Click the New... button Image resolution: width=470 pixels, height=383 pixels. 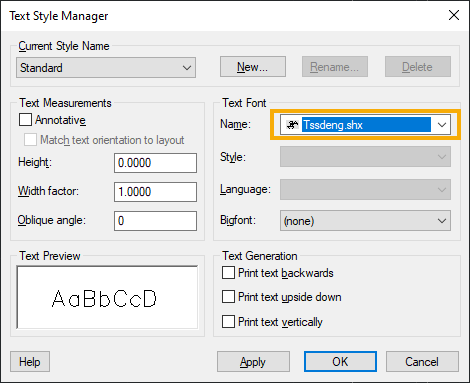coord(253,67)
